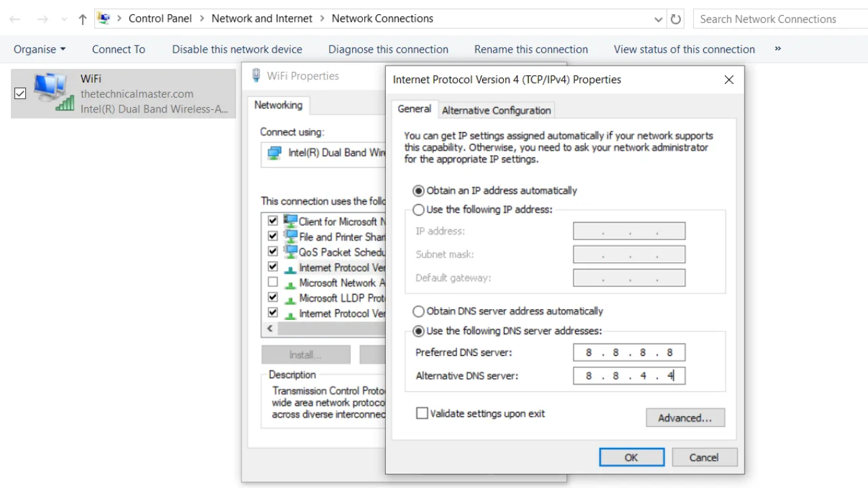The image size is (868, 488).
Task: Click inside the Preferred DNS server field
Action: (x=629, y=352)
